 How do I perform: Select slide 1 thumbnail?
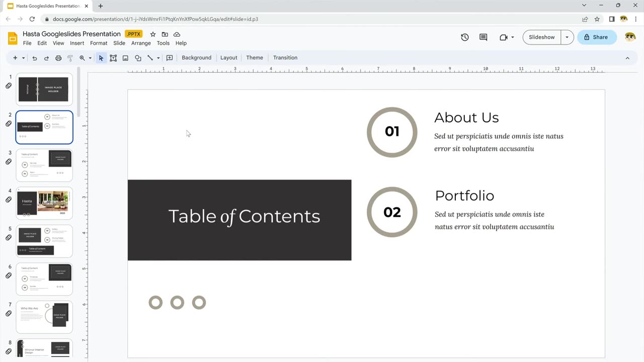pyautogui.click(x=44, y=89)
